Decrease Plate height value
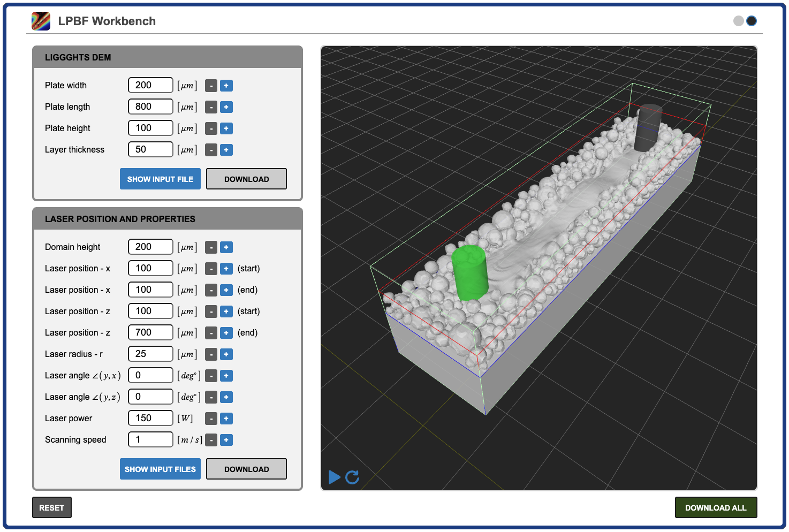Viewport: 789px width, 532px height. (x=211, y=128)
